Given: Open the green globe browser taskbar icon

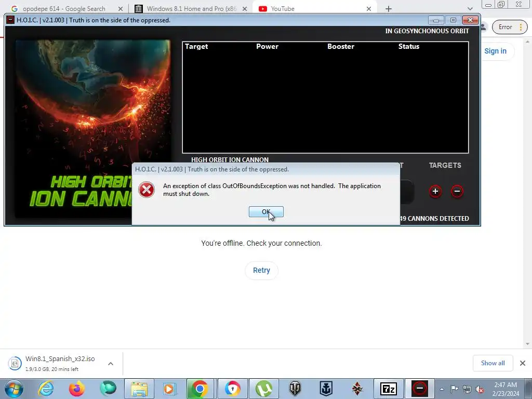Looking at the screenshot, I should 108,389.
